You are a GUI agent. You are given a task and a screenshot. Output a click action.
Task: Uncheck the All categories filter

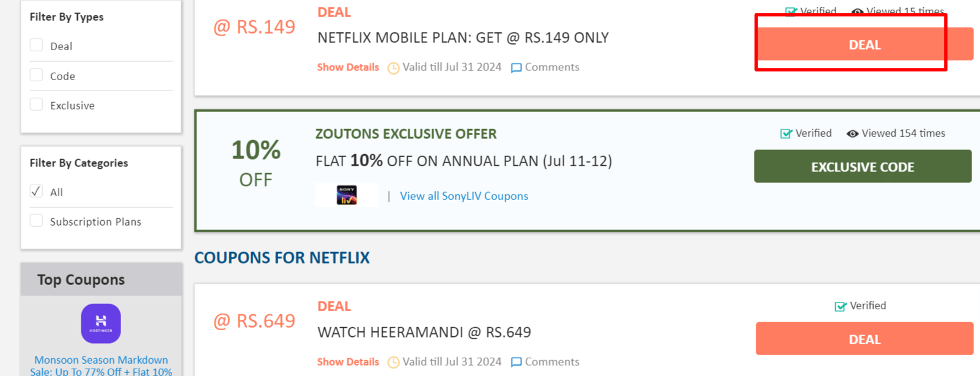click(36, 191)
